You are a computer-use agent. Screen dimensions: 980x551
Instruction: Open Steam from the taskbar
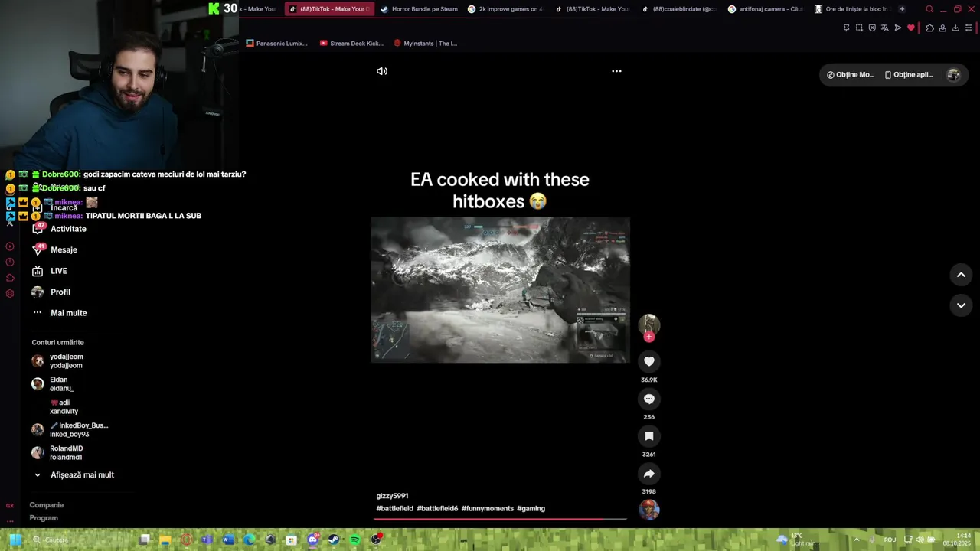point(333,540)
